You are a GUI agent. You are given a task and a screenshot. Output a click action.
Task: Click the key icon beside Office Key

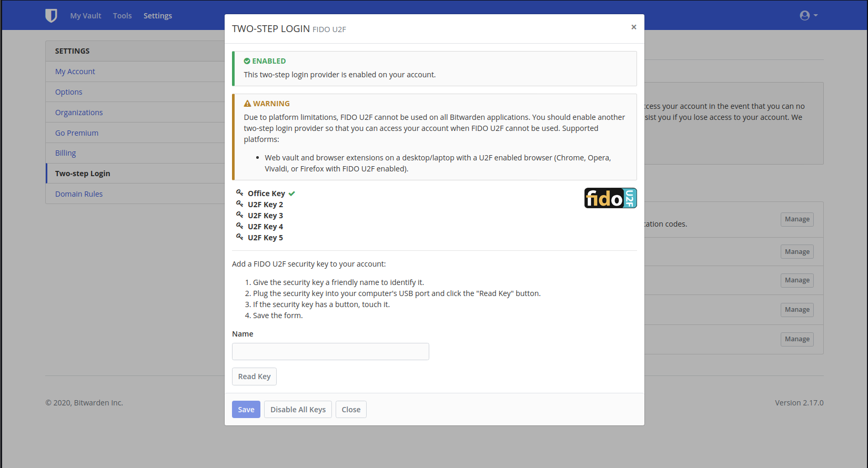[x=239, y=193]
